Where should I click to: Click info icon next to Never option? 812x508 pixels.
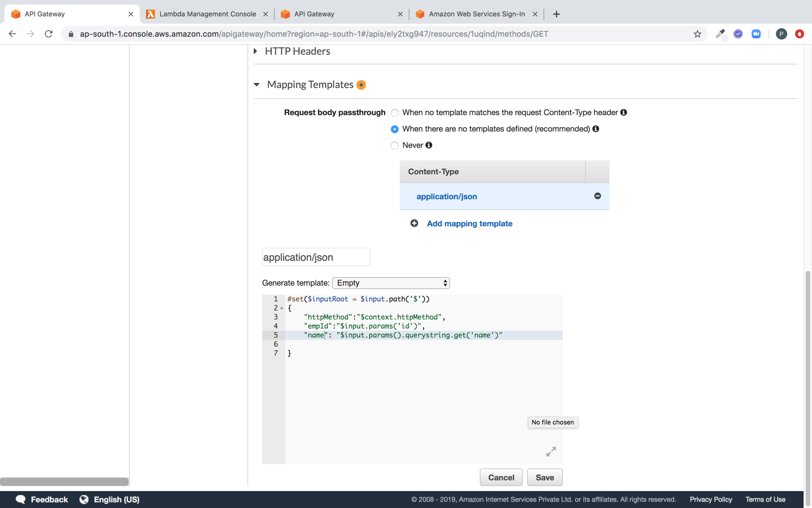[x=429, y=145]
